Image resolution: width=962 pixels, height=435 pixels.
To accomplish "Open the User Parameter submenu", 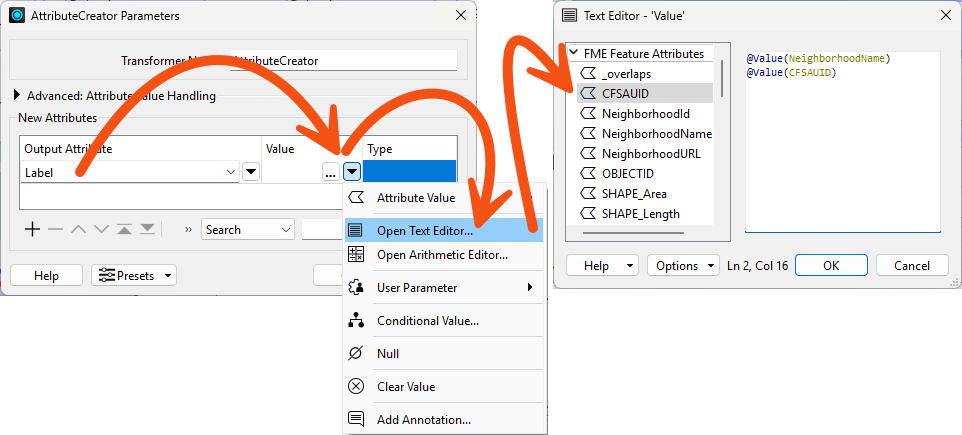I will [444, 287].
